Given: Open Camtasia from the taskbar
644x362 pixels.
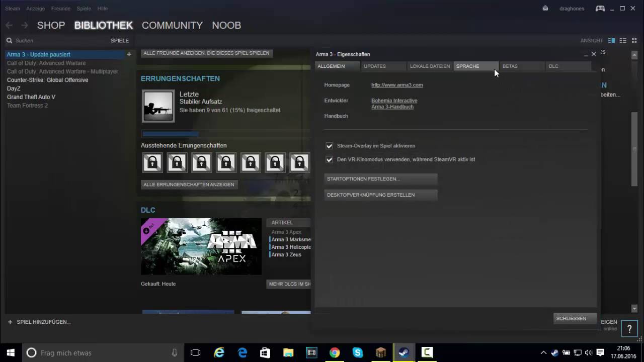Looking at the screenshot, I should [x=427, y=353].
